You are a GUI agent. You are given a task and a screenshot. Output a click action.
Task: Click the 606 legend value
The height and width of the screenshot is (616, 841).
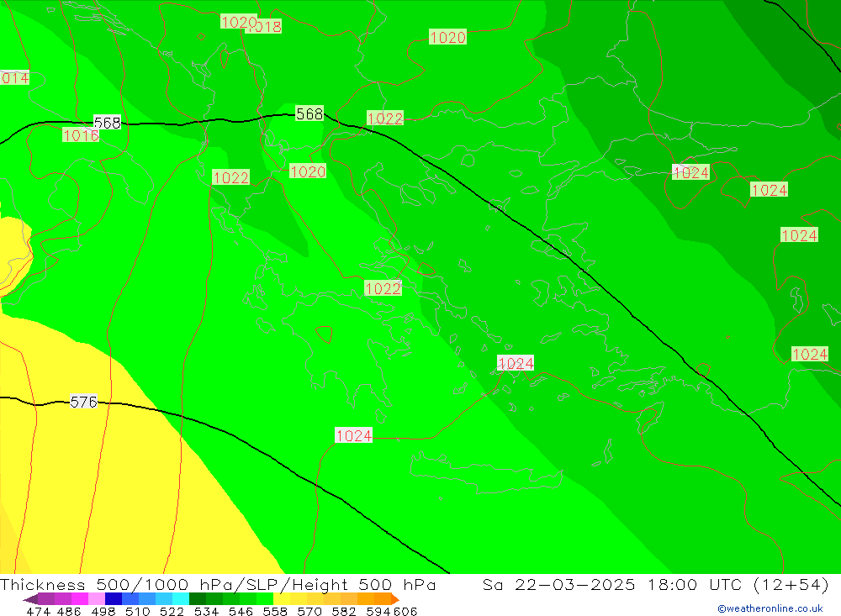(405, 611)
